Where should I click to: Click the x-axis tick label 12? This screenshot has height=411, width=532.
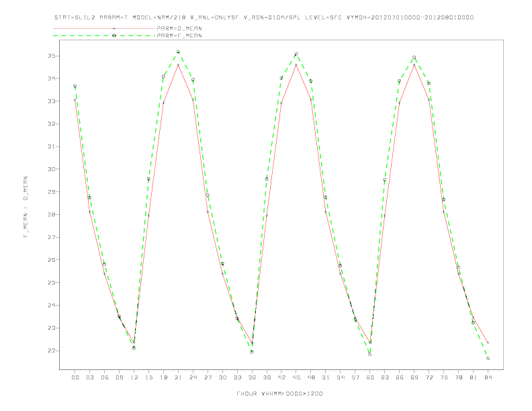[x=134, y=377]
